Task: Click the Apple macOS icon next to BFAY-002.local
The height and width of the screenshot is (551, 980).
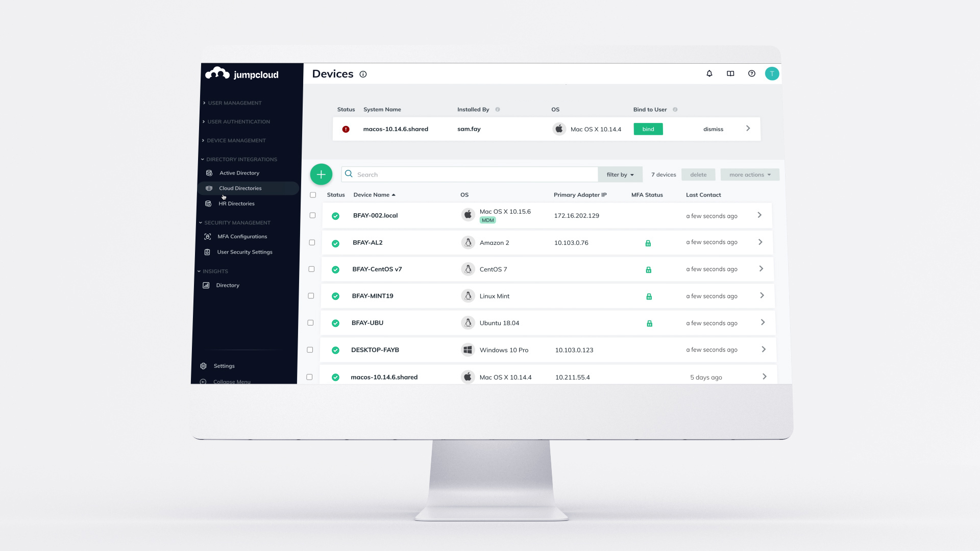Action: tap(468, 215)
